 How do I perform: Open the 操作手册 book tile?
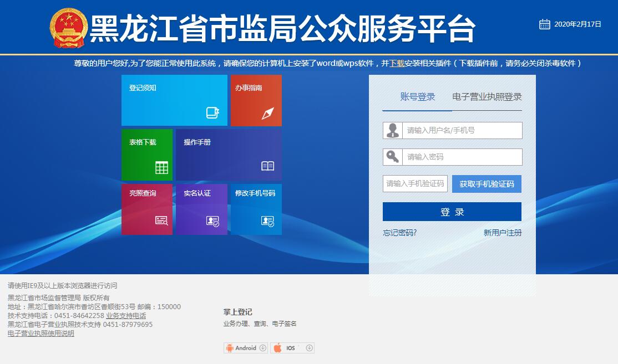coord(229,155)
